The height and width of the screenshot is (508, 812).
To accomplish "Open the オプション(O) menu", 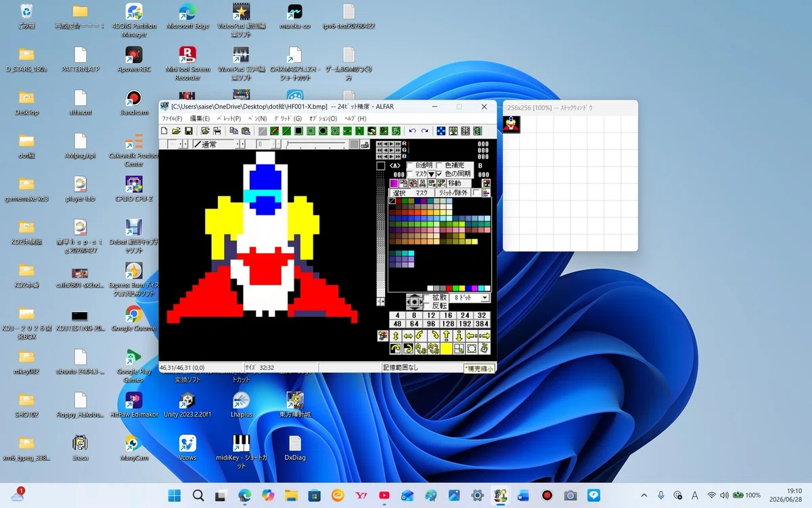I will click(323, 119).
